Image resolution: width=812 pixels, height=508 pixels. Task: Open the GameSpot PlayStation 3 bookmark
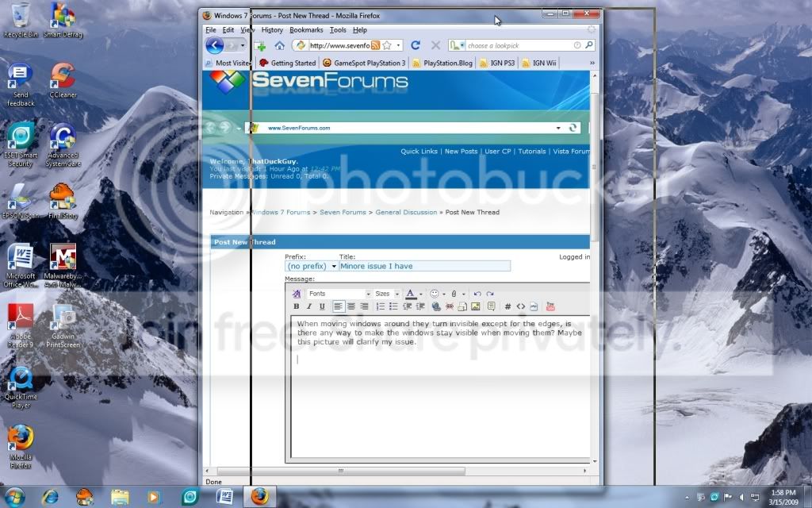pos(364,63)
